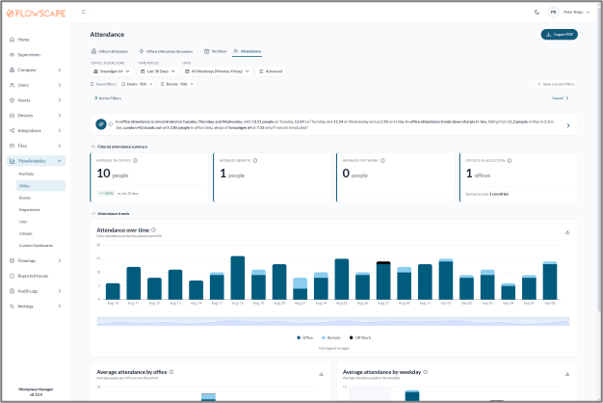This screenshot has height=403, width=603.
Task: Toggle dark mode with the moon icon
Action: pos(537,12)
